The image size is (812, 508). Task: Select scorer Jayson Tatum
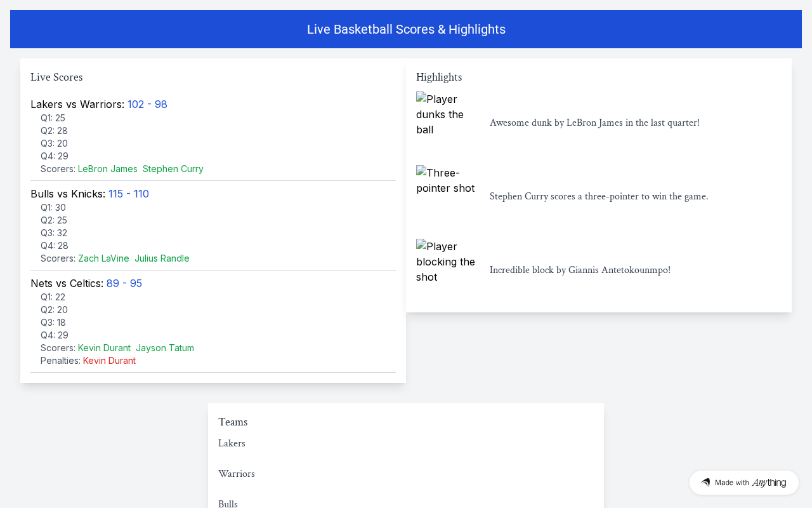(165, 348)
